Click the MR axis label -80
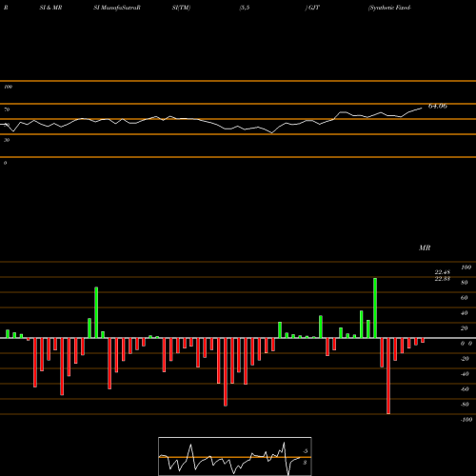This screenshot has height=476, width=476. coord(465,405)
